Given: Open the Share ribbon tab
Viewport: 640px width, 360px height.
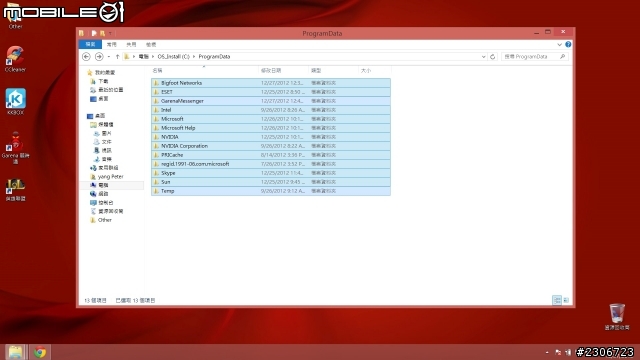Looking at the screenshot, I should 131,44.
